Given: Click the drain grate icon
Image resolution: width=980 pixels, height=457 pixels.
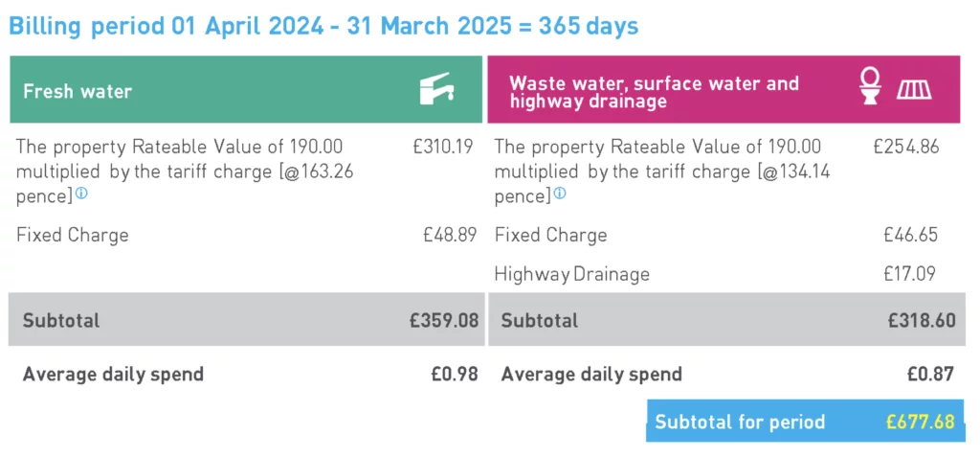Looking at the screenshot, I should click(x=914, y=90).
